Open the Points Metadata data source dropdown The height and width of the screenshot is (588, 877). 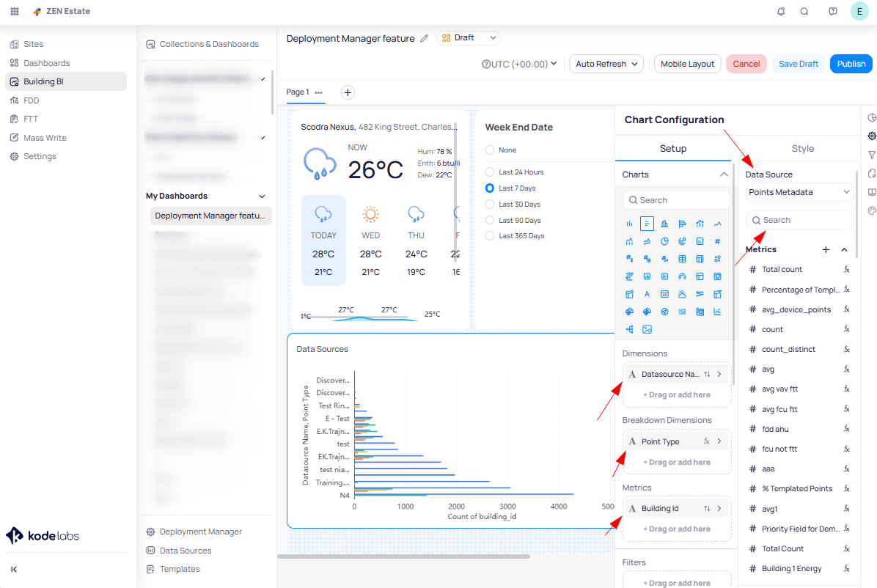[x=799, y=192]
